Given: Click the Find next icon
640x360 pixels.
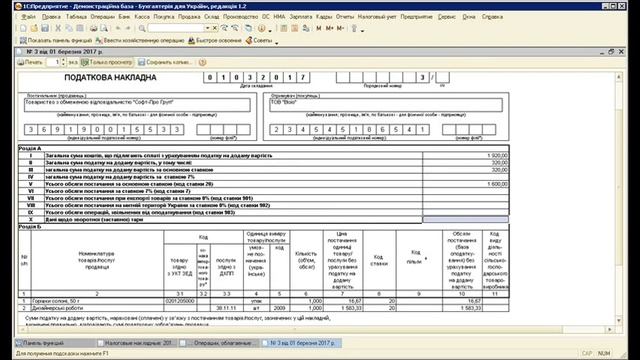Looking at the screenshot, I should [224, 28].
